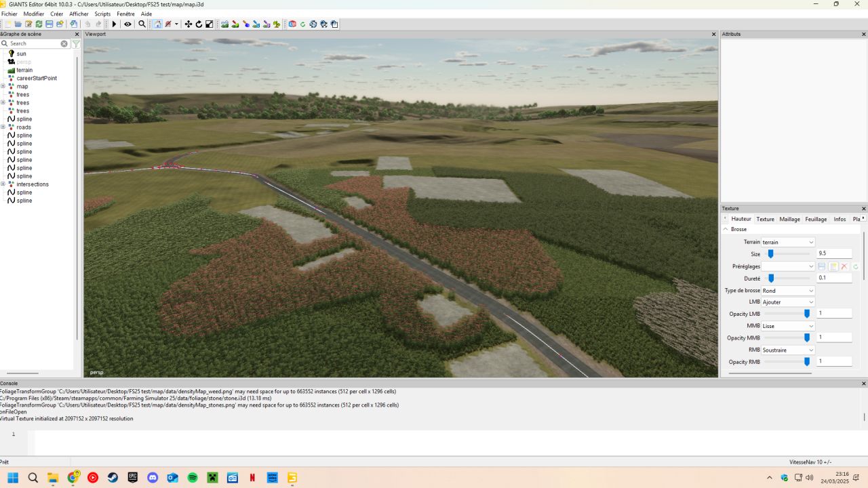Click the Save floppy disk toolbar icon
Viewport: 868px width, 488px height.
[x=49, y=24]
